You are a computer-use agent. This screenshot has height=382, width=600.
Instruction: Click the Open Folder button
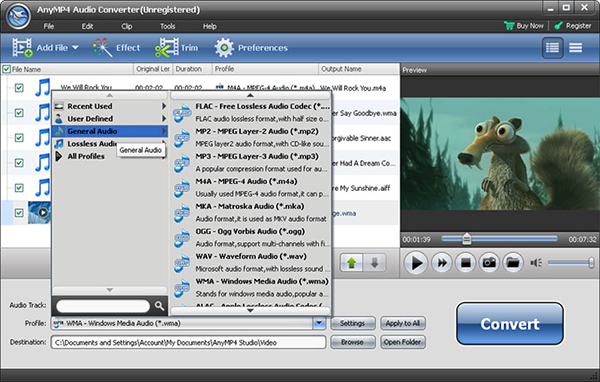[x=403, y=342]
